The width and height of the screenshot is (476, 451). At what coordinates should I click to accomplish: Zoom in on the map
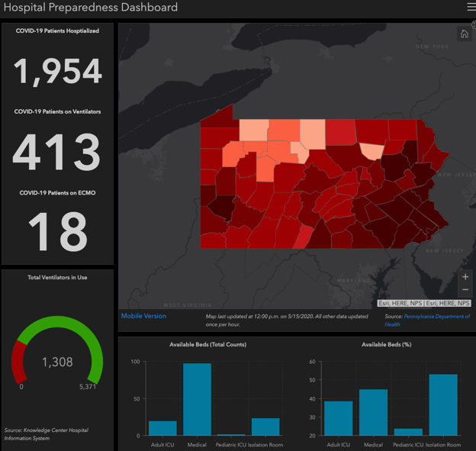click(x=465, y=276)
